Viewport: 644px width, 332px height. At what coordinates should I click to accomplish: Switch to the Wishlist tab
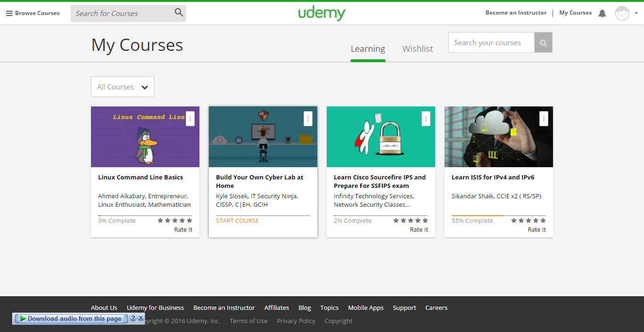point(417,49)
